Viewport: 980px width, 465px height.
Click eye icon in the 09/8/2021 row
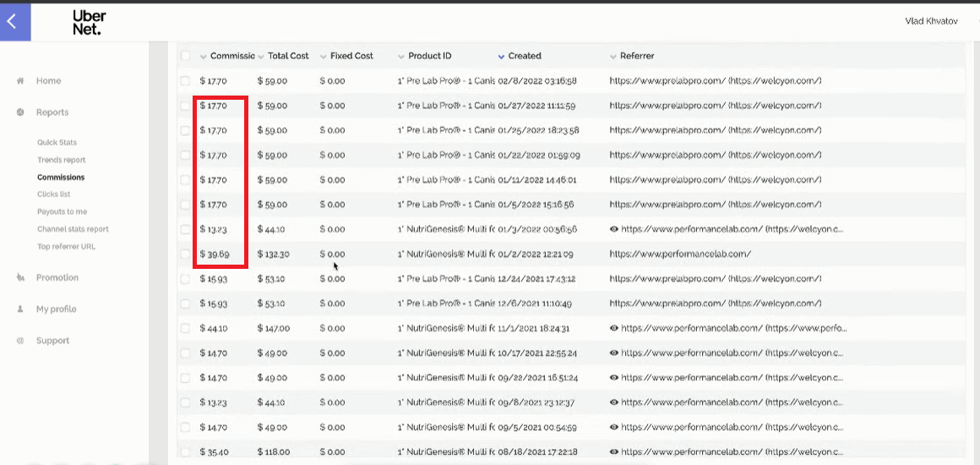click(613, 402)
